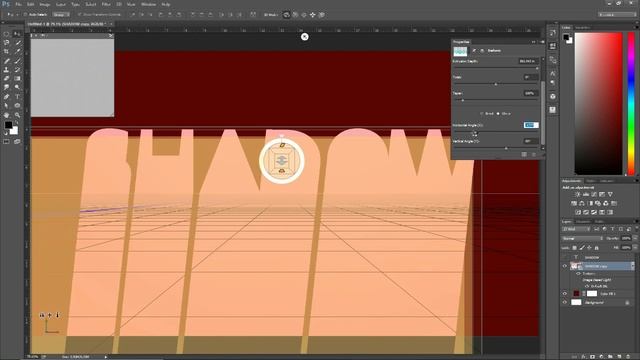Click the create new layer icon
Viewport: 640px width, 360px height.
620,357
